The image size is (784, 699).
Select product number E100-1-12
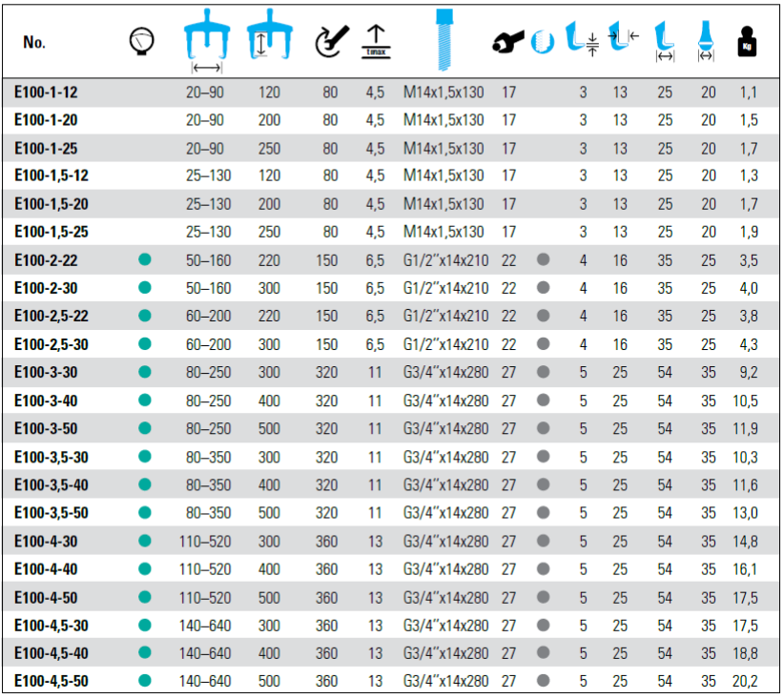[x=46, y=93]
